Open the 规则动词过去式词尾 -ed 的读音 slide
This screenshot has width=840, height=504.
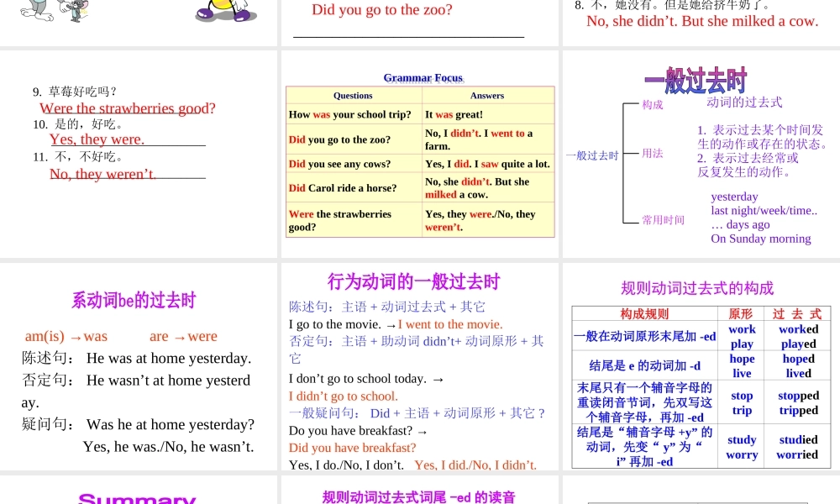tap(420, 490)
